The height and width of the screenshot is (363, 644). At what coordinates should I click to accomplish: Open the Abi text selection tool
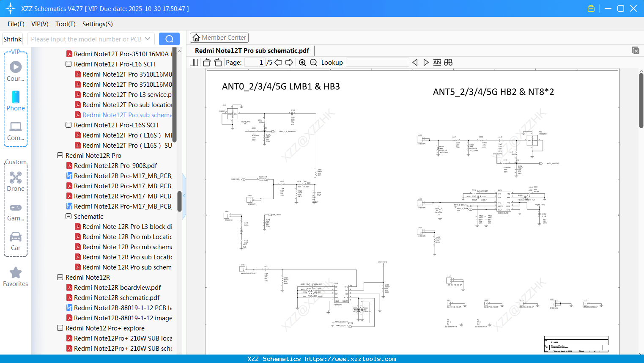[437, 62]
